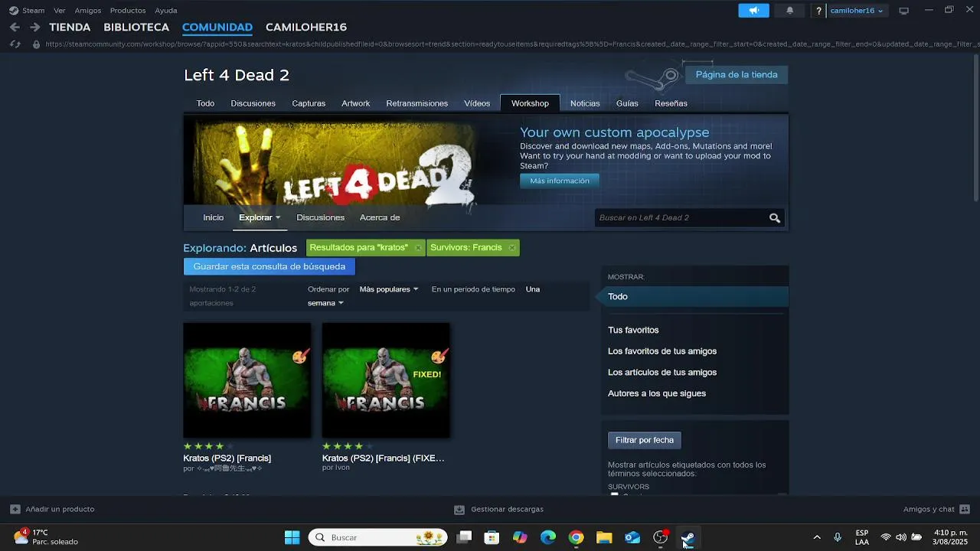Screen dimensions: 980x551
Task: Click Guardar esta consulta de búsqueda
Action: (269, 266)
